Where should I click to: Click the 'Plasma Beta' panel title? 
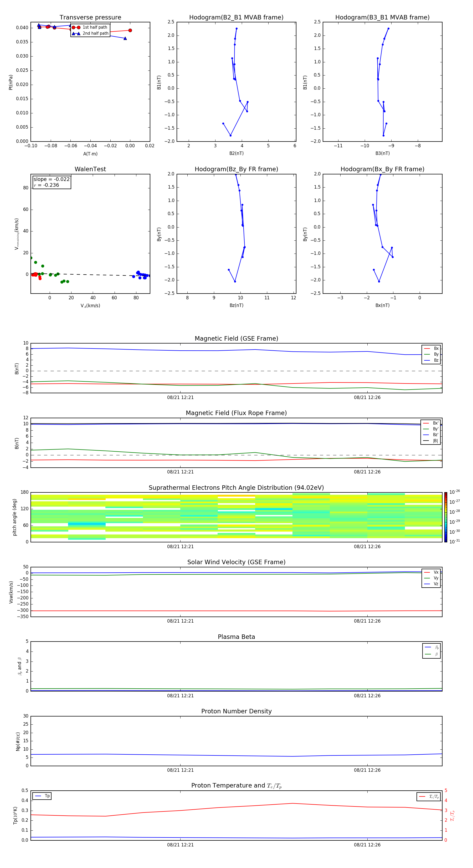click(236, 637)
